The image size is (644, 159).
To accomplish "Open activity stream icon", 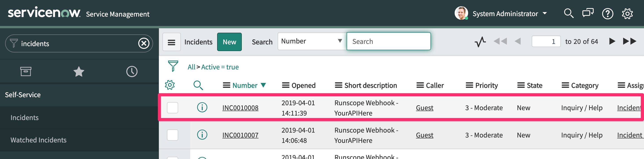I will (x=480, y=41).
